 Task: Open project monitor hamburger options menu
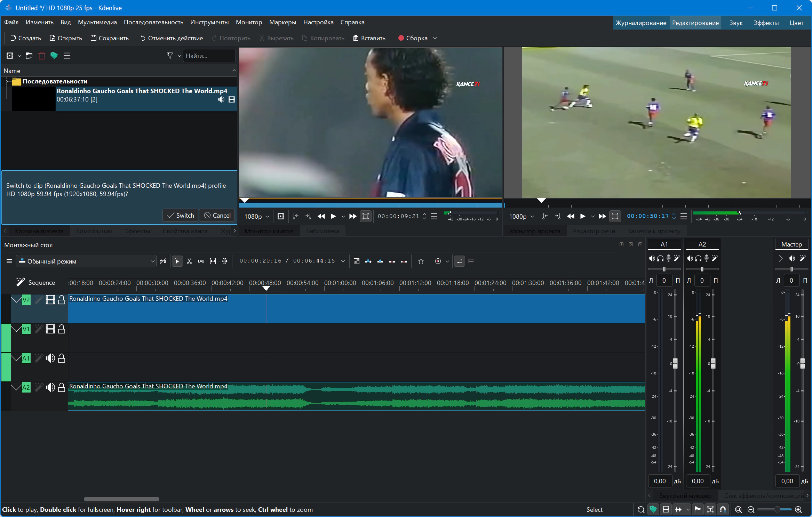click(684, 216)
